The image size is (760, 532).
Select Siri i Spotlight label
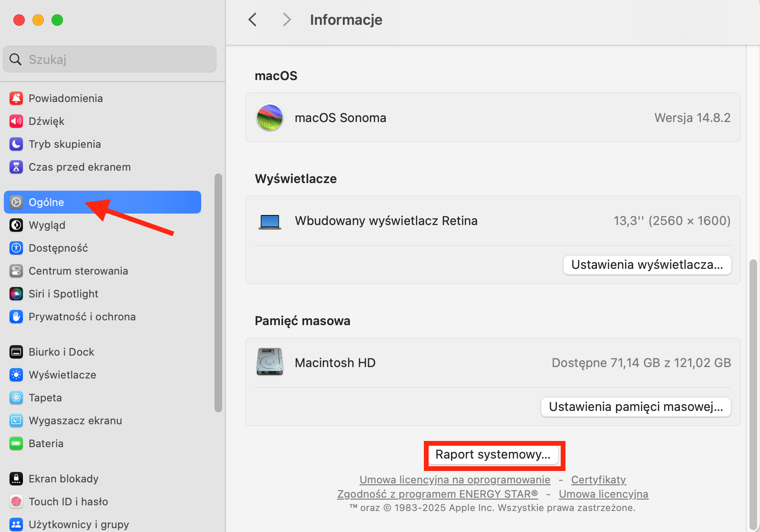(x=63, y=294)
